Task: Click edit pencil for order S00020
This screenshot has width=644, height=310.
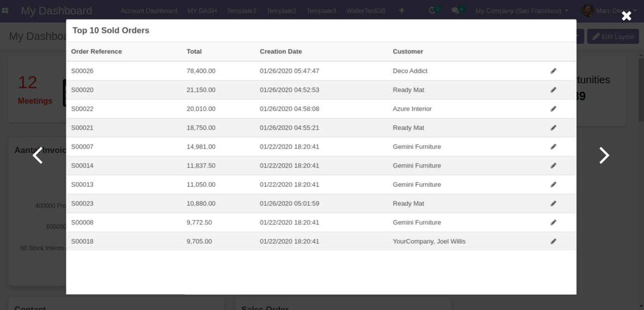Action: [x=553, y=90]
